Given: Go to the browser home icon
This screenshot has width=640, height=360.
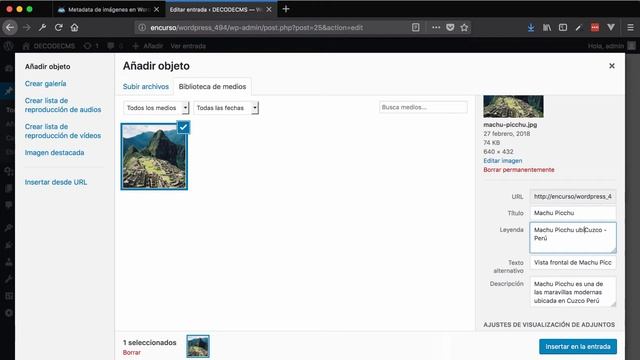Looking at the screenshot, I should [x=74, y=27].
